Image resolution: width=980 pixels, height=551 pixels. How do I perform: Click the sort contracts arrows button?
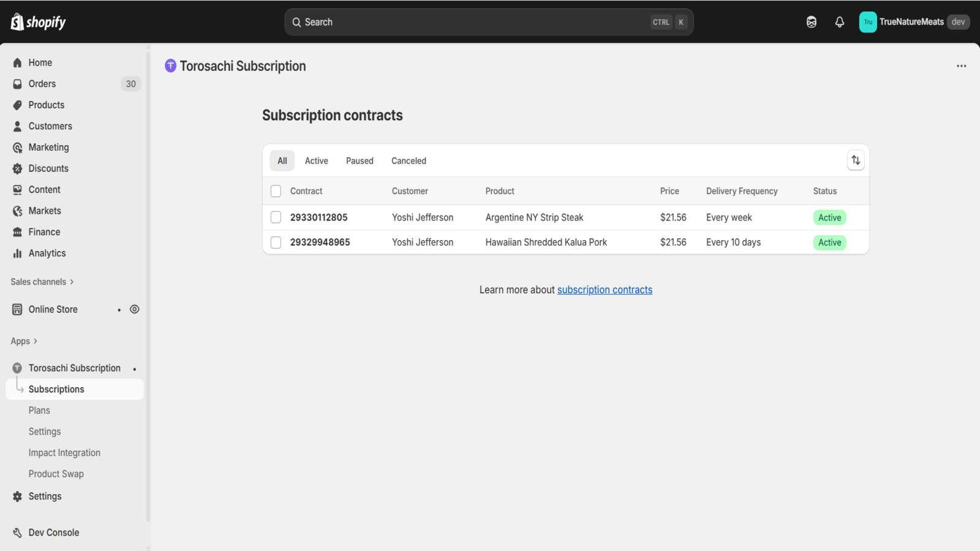[x=856, y=160]
